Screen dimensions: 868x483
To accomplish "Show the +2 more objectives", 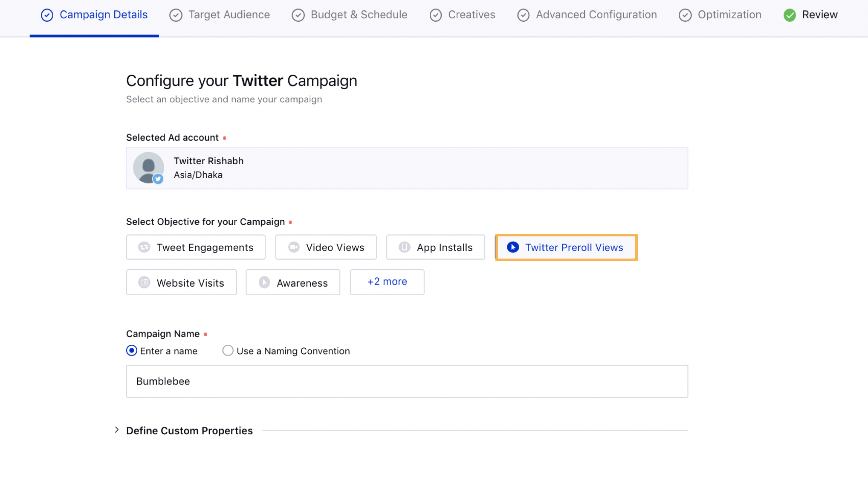I will 387,282.
